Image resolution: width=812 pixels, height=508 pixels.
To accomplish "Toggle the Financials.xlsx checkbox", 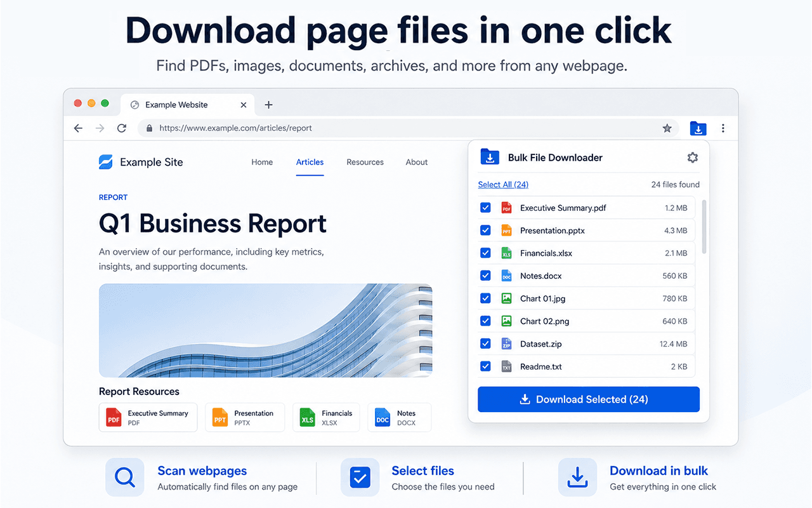I will tap(485, 253).
